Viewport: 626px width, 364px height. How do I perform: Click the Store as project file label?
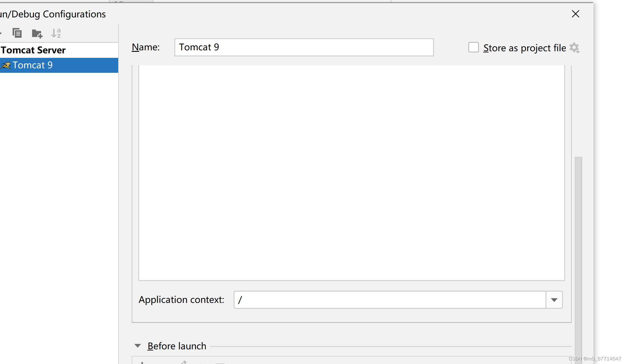(524, 48)
